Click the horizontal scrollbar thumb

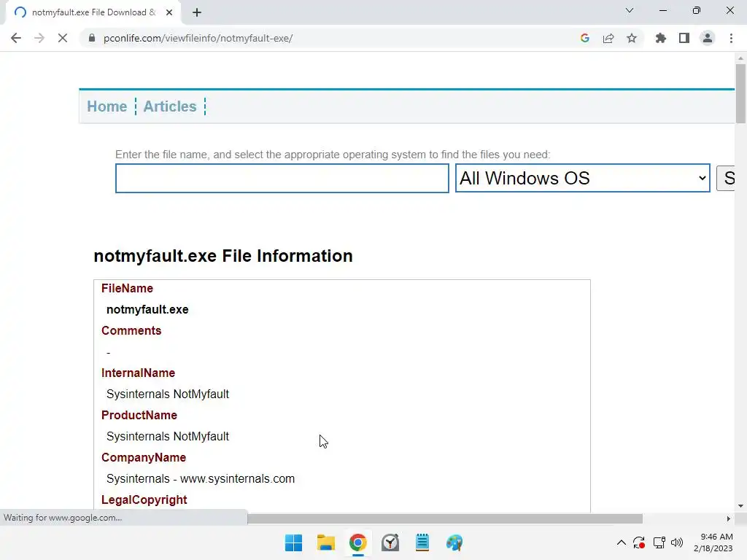click(445, 518)
